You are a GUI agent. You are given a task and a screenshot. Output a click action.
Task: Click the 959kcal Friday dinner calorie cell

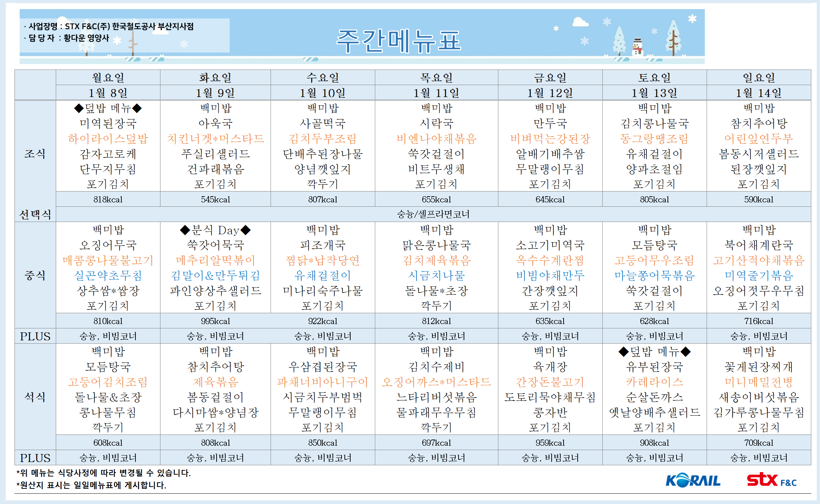[x=550, y=443]
